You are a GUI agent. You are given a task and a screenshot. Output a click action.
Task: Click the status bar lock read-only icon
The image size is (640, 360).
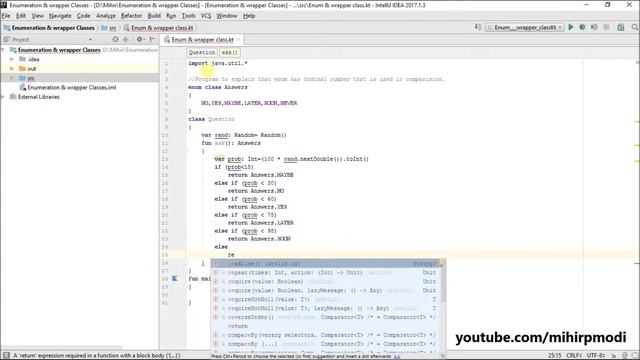click(614, 356)
